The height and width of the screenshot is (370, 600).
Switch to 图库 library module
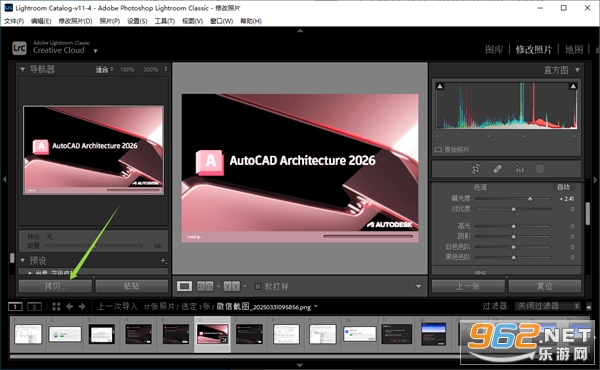494,49
